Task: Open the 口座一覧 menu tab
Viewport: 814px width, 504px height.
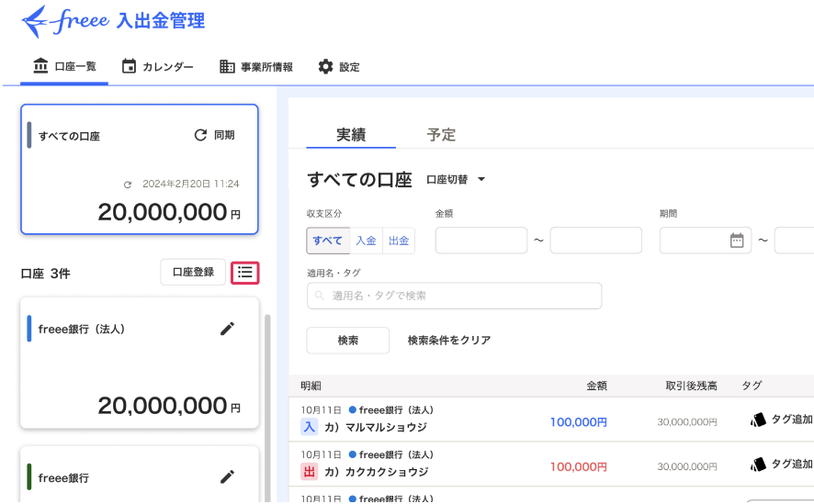Action: click(64, 66)
